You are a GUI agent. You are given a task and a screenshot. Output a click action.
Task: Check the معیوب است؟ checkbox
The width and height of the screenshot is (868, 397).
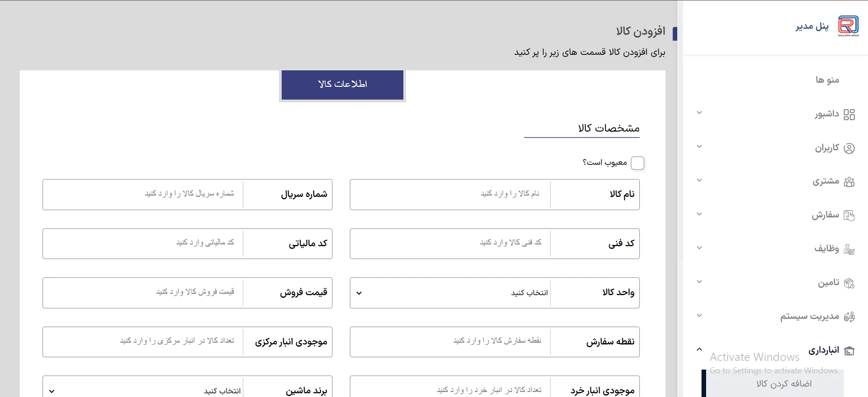pyautogui.click(x=637, y=163)
